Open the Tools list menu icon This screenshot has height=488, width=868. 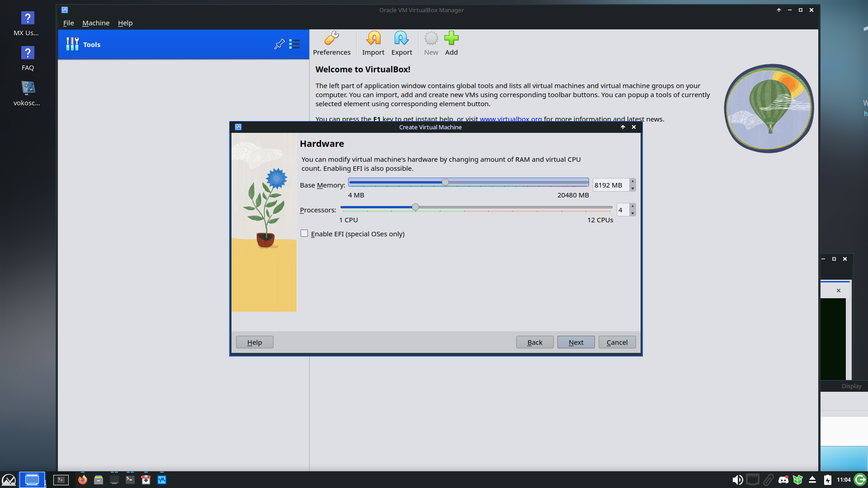[x=295, y=44]
